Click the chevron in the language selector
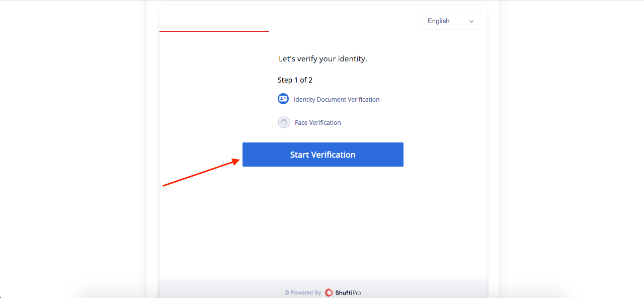644x298 pixels. pyautogui.click(x=471, y=22)
